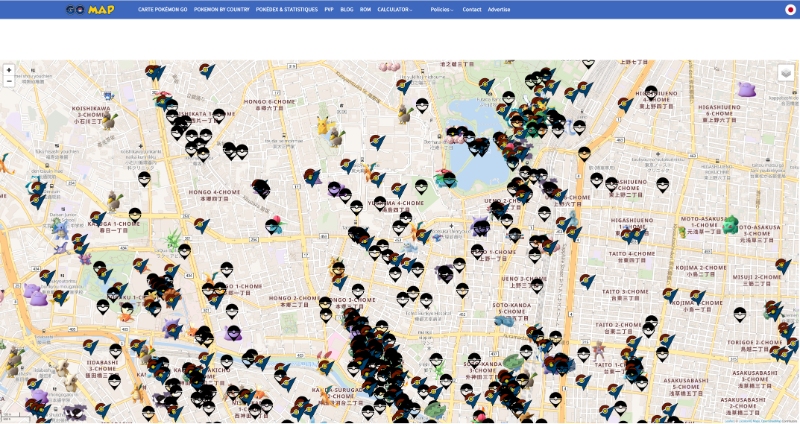Select the Gengar at the bottom-left corner
800x424 pixels.
[x=76, y=411]
